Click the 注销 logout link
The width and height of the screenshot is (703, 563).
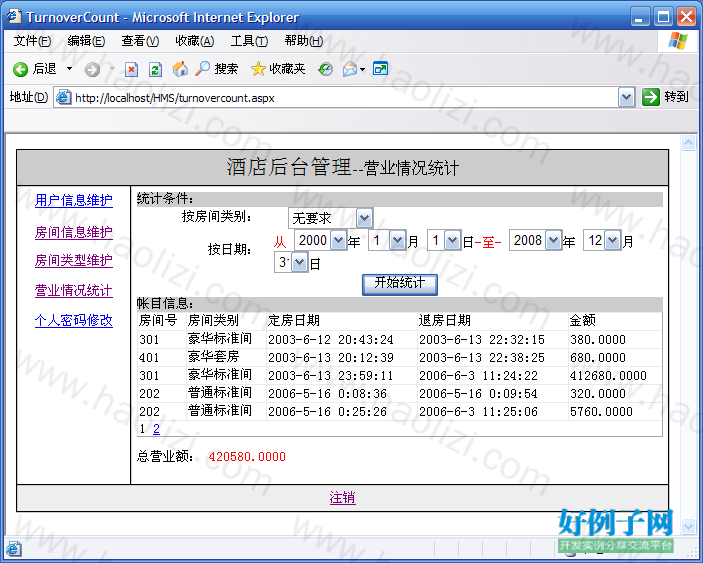coord(343,498)
